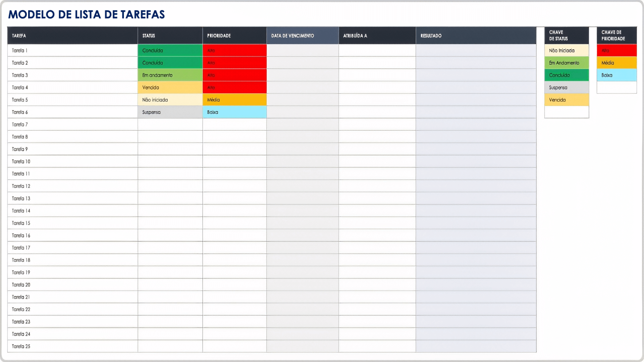Image resolution: width=644 pixels, height=362 pixels.
Task: Click Tarefa 6's Suspensa status cell
Action: (170, 112)
